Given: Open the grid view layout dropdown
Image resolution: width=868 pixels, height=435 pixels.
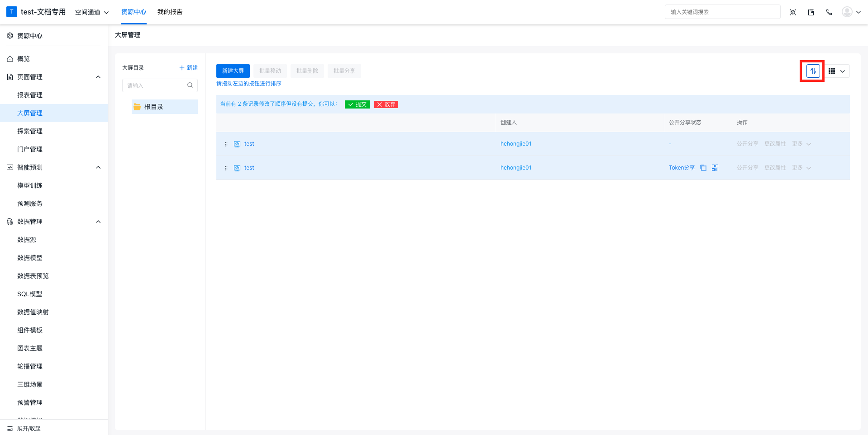Looking at the screenshot, I should pos(837,71).
